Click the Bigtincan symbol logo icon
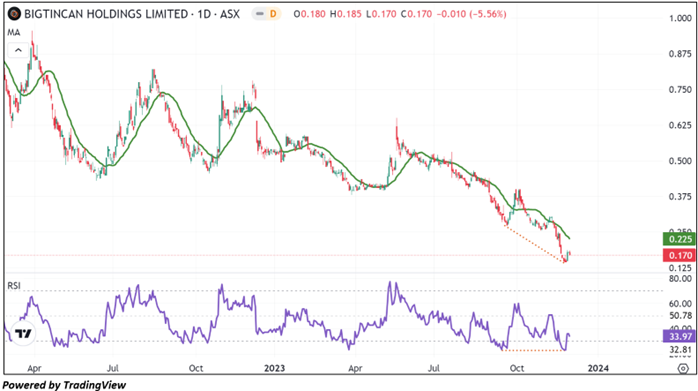Viewport: 698px width, 391px height. (14, 14)
